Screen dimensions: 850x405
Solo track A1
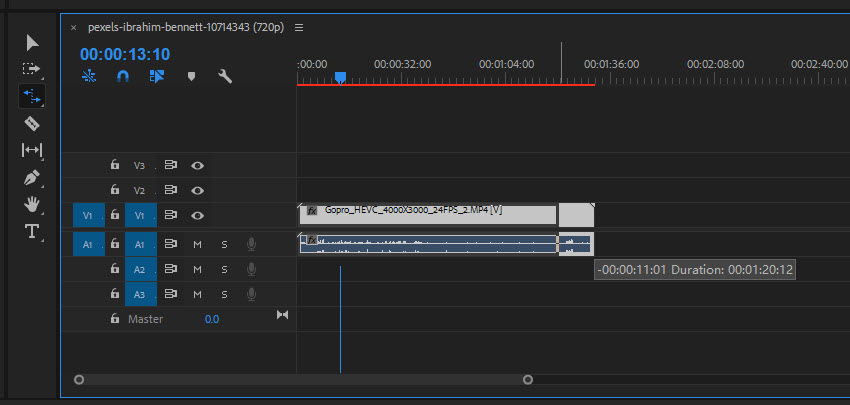coord(224,245)
